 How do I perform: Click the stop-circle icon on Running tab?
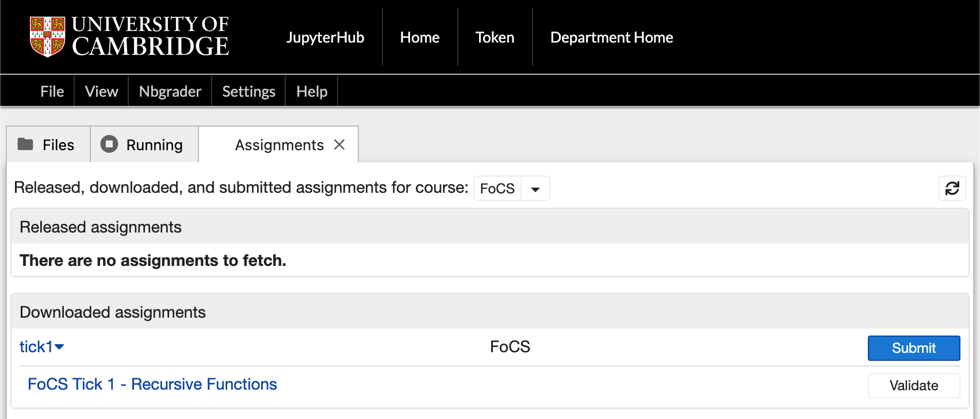click(109, 144)
